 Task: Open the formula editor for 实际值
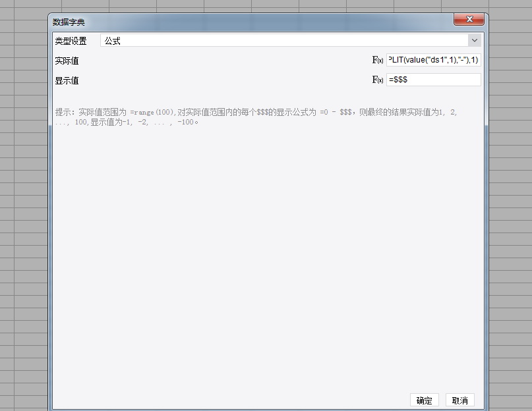coord(378,60)
